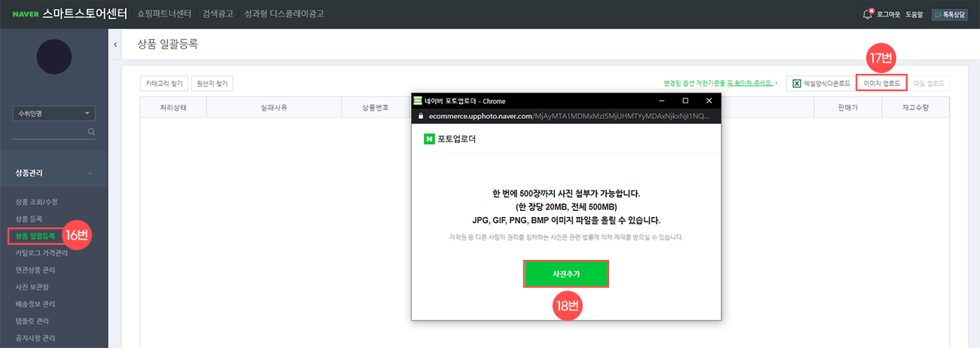
Task: Click the notification bell icon
Action: (868, 14)
